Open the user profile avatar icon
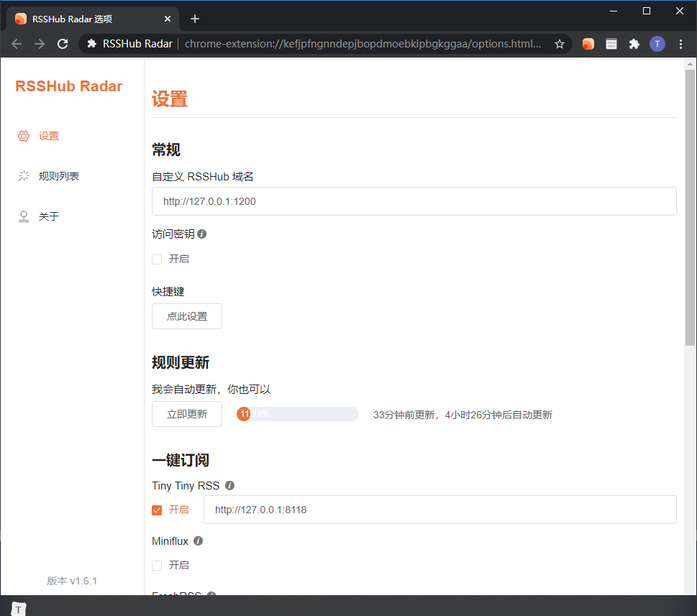This screenshot has height=616, width=697. click(657, 44)
